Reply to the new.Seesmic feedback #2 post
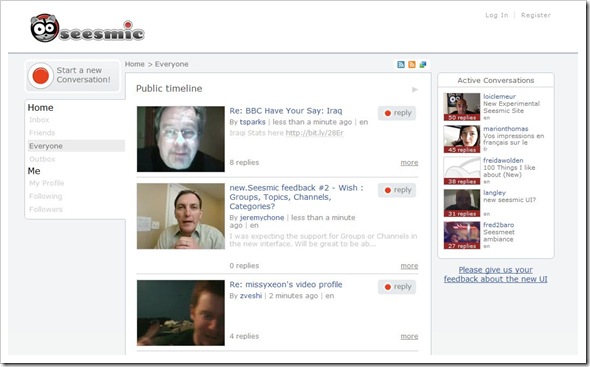The image size is (590, 367). pos(397,190)
